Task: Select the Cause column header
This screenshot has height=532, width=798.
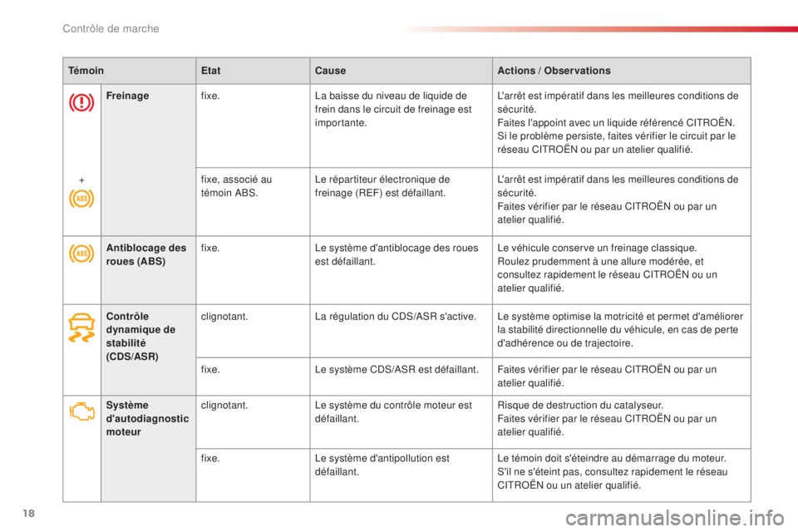Action: 330,71
